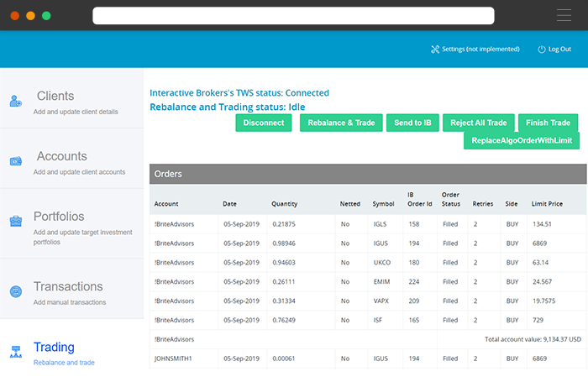Click the Accounts wallet icon
This screenshot has height=382, width=588.
16,161
